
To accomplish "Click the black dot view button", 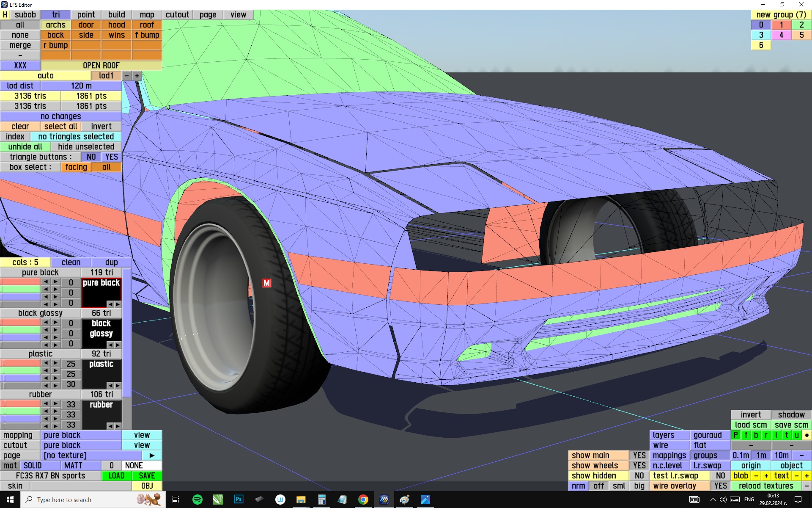I will tap(807, 435).
